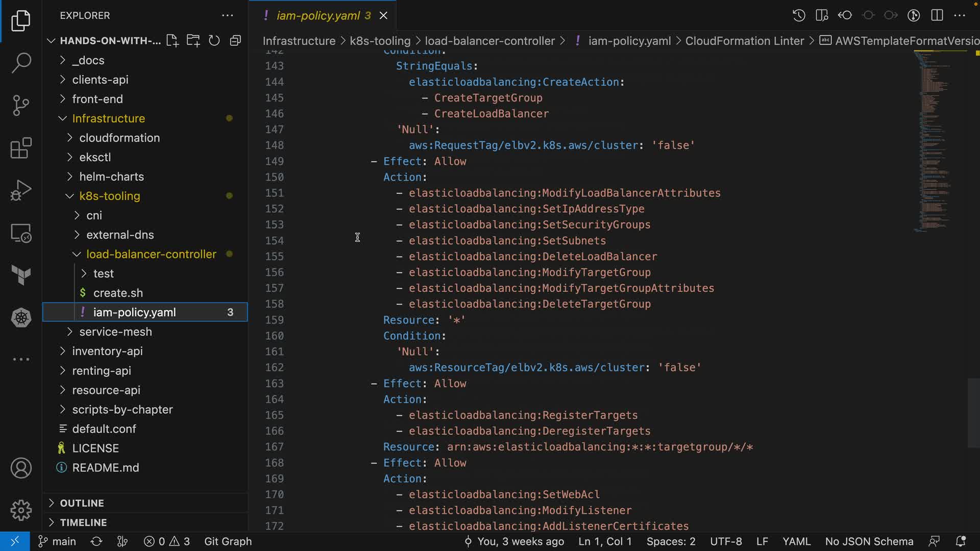Screen dimensions: 980x551
Task: Select the iam-policy.yaml editor tab
Action: click(317, 15)
